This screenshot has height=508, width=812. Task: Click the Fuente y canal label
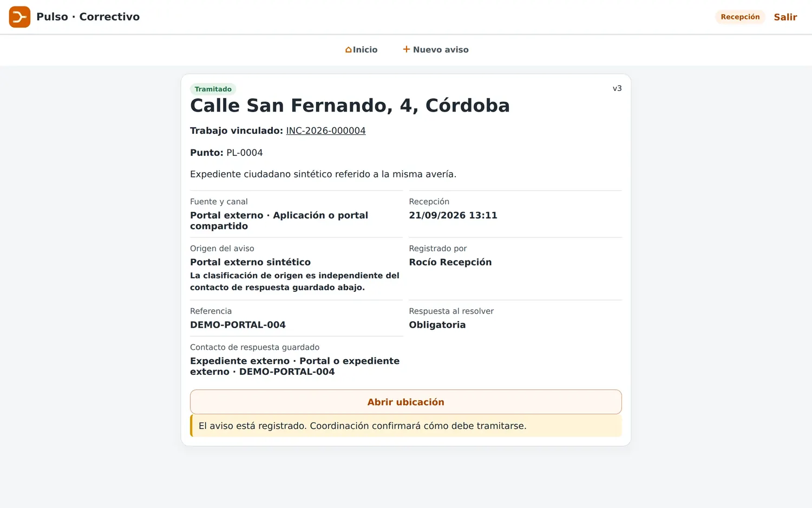pos(219,201)
